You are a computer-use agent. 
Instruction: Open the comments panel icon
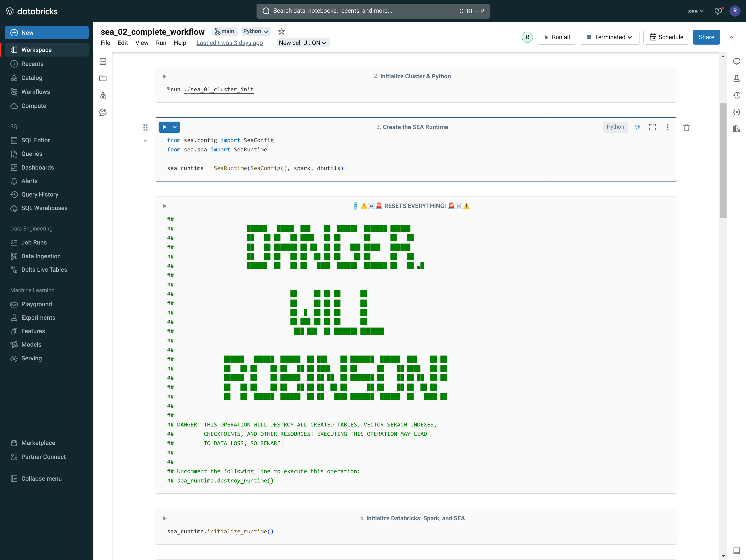[x=737, y=62]
